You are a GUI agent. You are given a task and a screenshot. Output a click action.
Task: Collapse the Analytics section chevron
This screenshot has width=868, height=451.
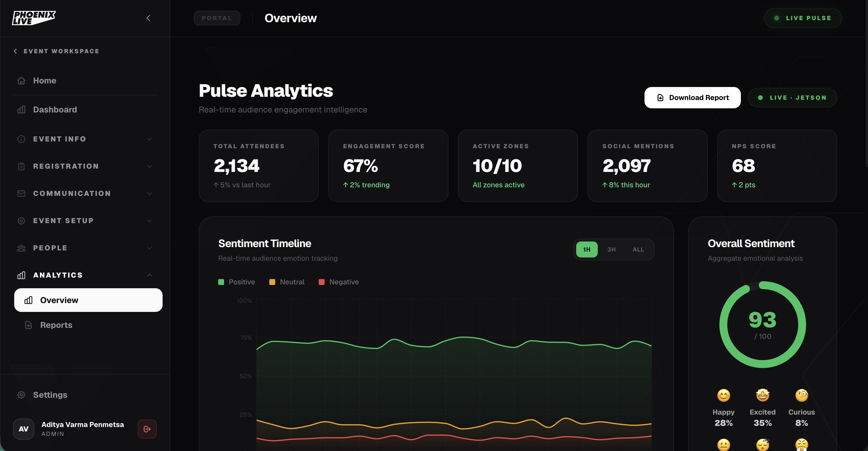tap(150, 275)
